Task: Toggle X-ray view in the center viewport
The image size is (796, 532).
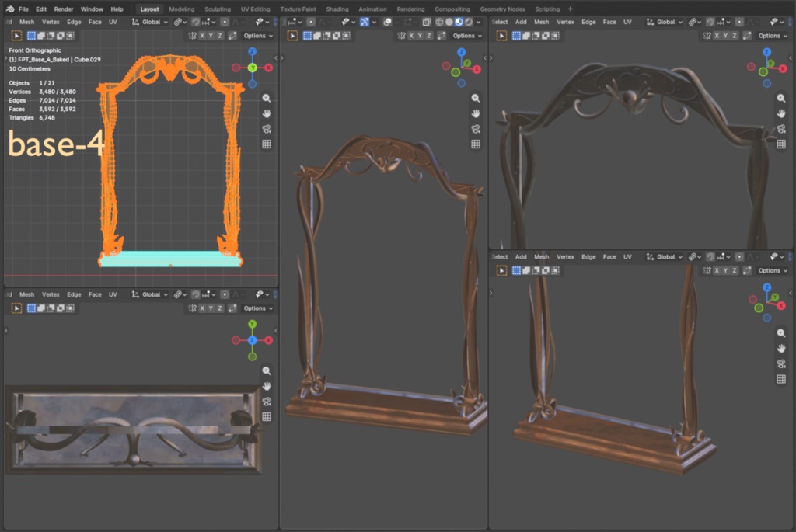Action: point(427,22)
